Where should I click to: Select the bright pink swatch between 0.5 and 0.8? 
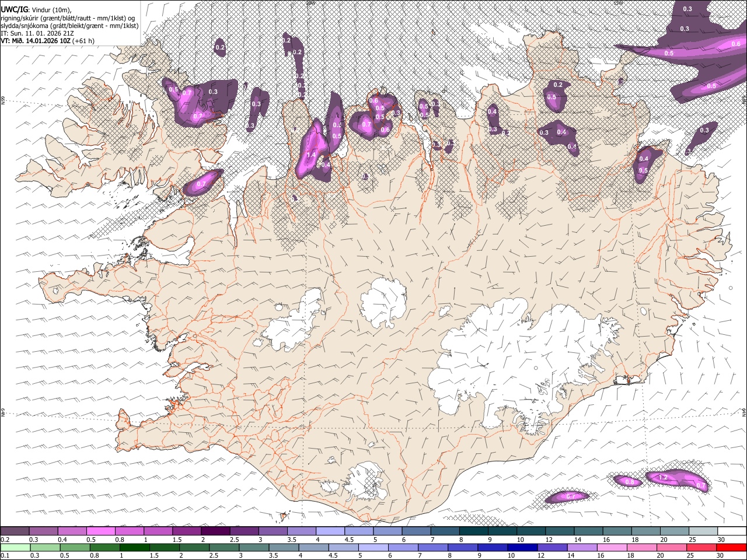[x=101, y=531]
